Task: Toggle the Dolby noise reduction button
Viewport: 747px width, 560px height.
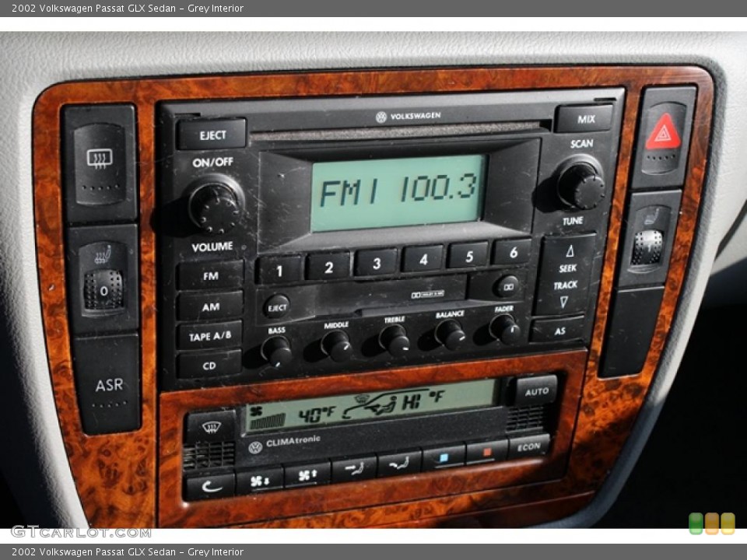Action: (x=507, y=286)
